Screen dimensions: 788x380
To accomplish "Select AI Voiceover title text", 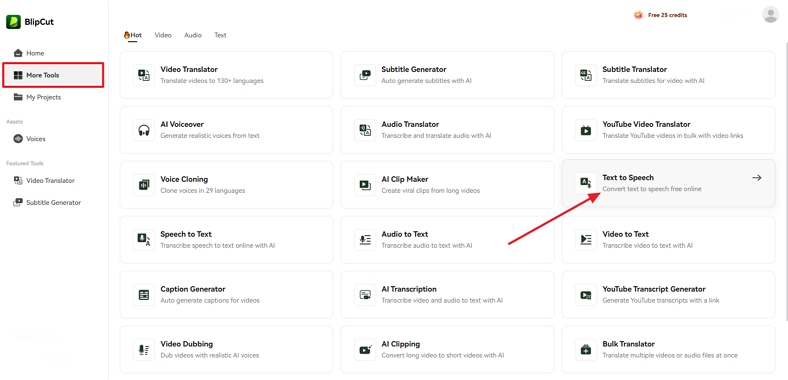I will [182, 124].
